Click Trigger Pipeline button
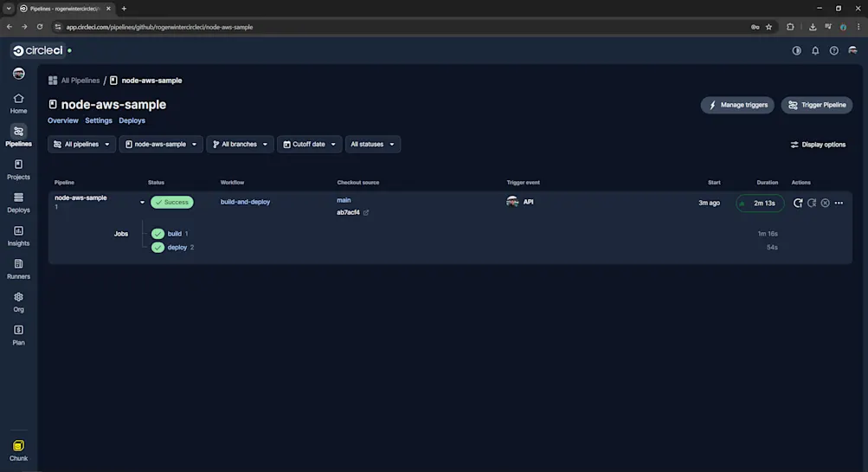 [817, 105]
